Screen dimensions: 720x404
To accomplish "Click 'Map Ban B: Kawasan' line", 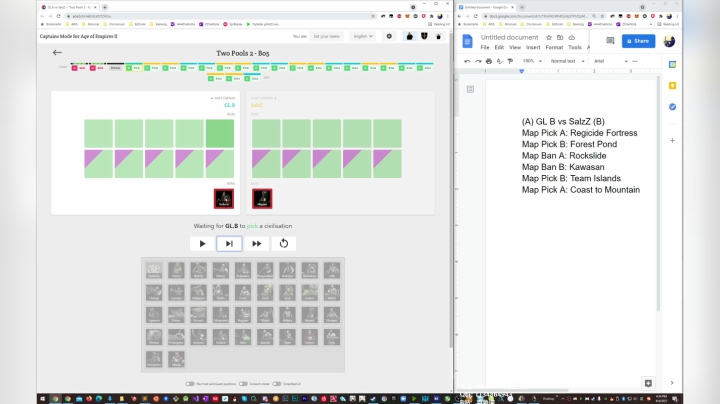I will point(563,167).
